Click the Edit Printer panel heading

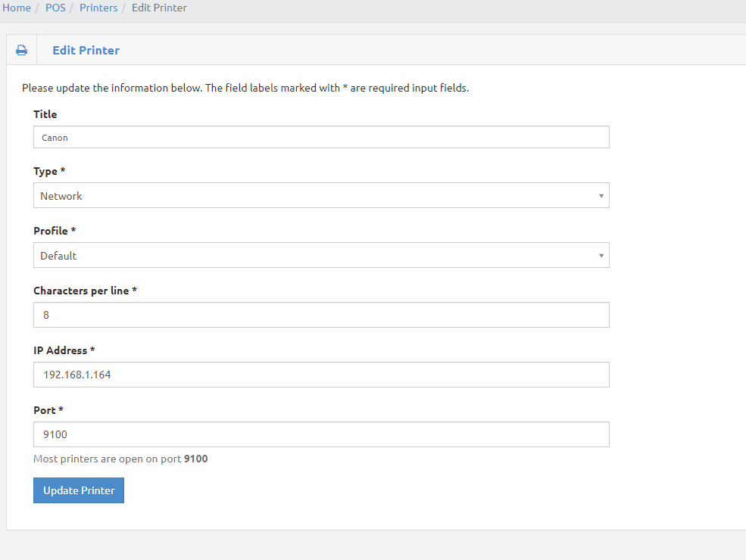(x=86, y=51)
